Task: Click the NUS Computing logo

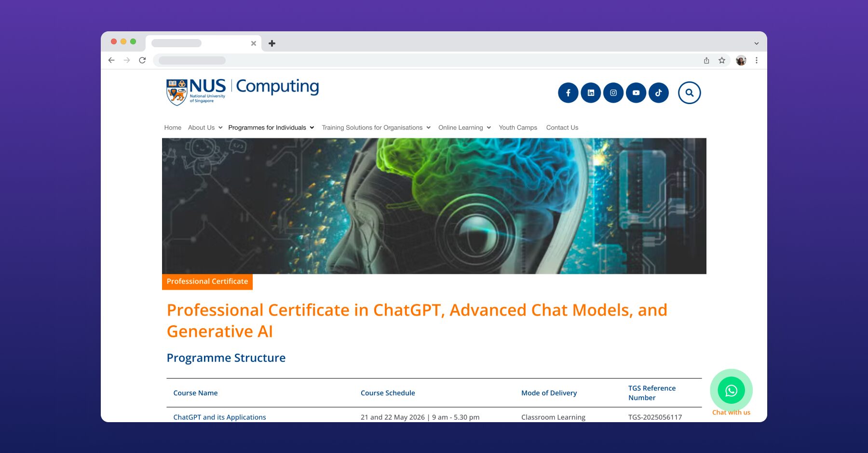Action: (x=242, y=90)
